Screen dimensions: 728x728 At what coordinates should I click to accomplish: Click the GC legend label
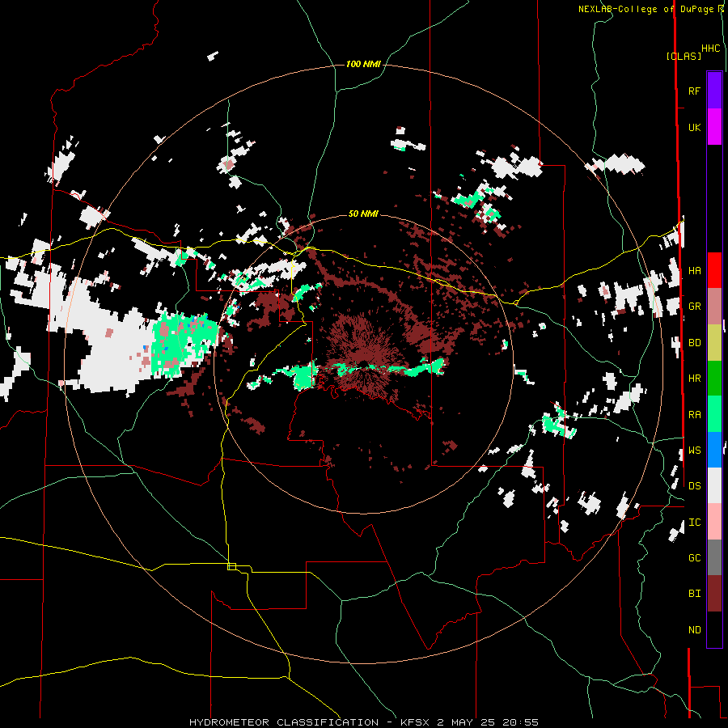[694, 557]
